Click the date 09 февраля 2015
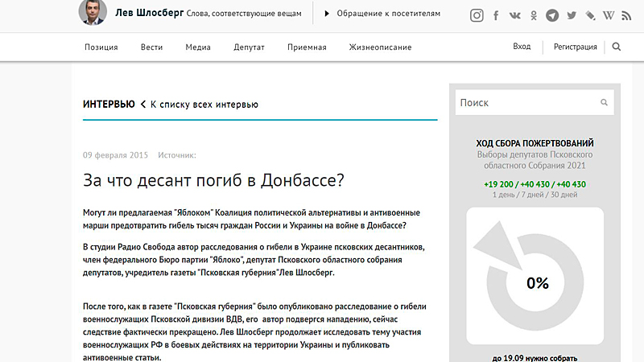The width and height of the screenshot is (644, 362). point(115,155)
